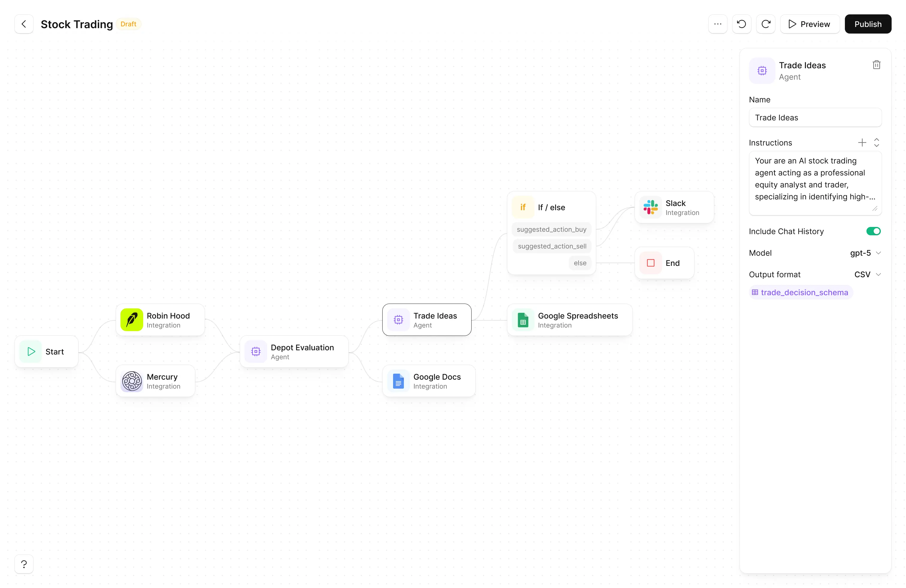The height and width of the screenshot is (588, 906).
Task: Click the Google Spreadsheets sheet icon
Action: (x=523, y=319)
